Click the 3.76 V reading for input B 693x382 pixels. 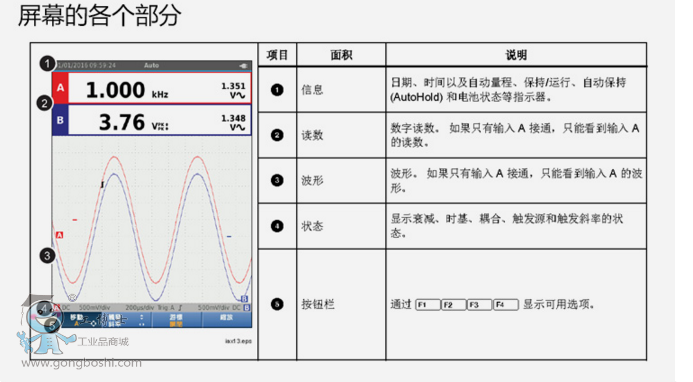[133, 122]
